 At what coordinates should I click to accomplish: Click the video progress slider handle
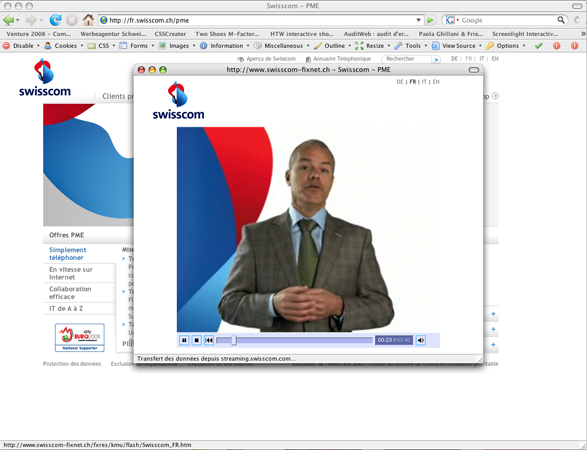point(234,340)
